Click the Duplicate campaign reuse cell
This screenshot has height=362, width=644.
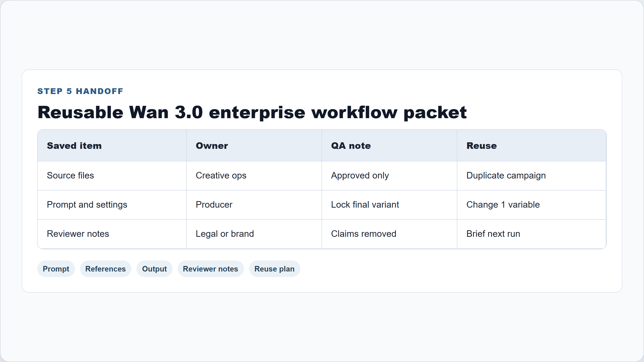tap(532, 176)
